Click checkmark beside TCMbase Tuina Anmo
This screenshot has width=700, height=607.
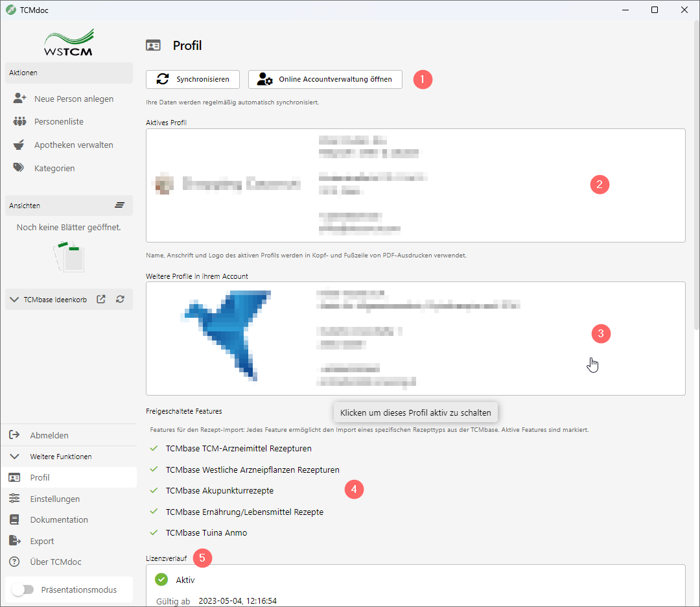[x=154, y=532]
